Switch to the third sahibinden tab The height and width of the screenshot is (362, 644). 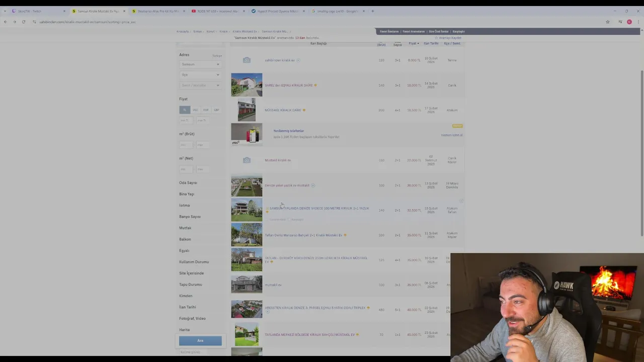[x=158, y=11]
